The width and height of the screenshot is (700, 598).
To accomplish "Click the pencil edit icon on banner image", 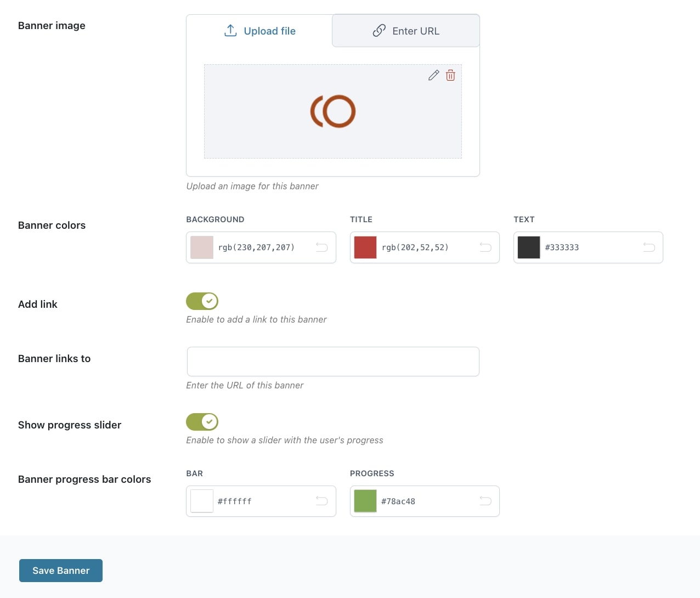I will coord(433,76).
